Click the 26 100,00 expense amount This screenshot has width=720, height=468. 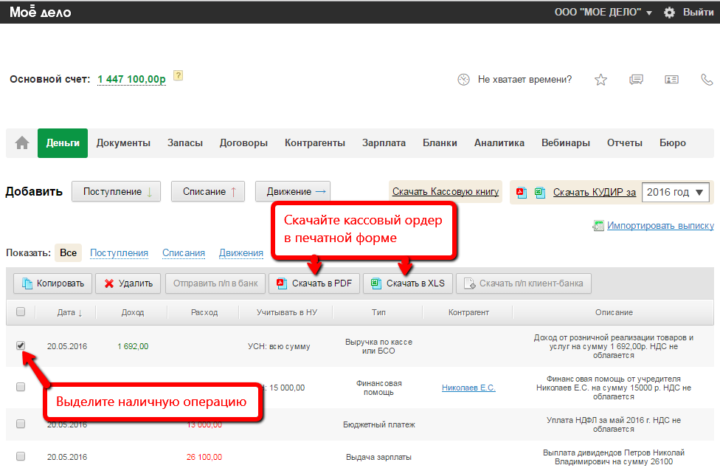[204, 457]
